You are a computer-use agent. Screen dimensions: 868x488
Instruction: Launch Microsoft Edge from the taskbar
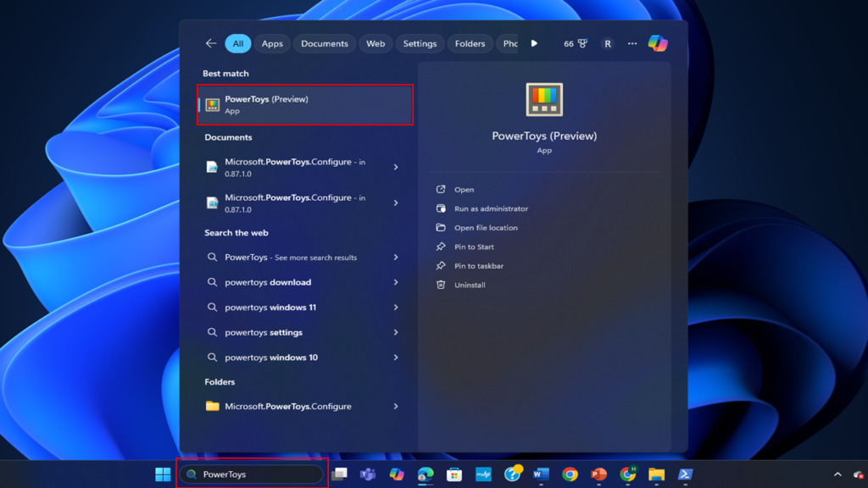[x=426, y=474]
